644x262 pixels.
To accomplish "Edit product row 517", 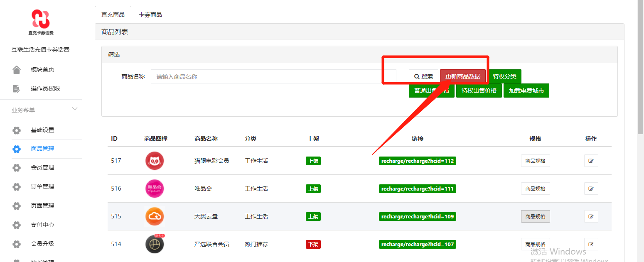I will coord(591,161).
